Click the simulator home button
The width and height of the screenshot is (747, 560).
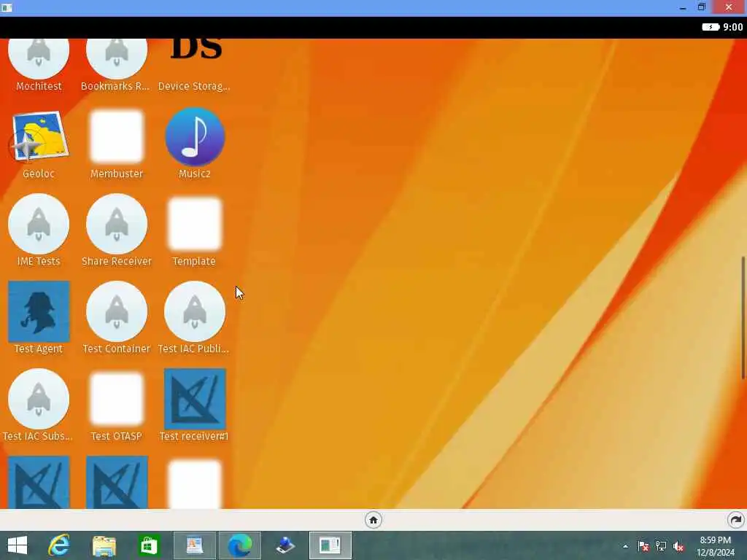373,520
